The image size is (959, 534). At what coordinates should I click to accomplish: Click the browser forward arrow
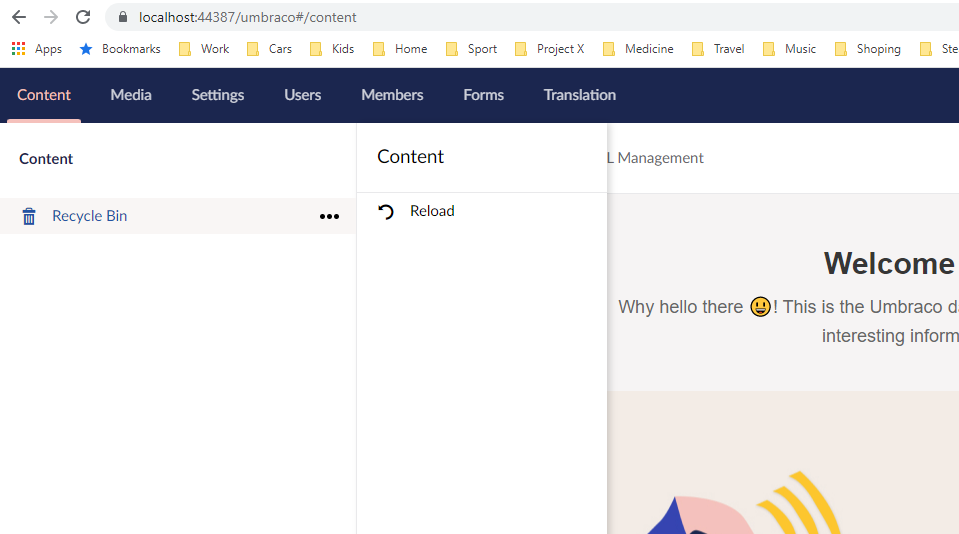point(51,17)
